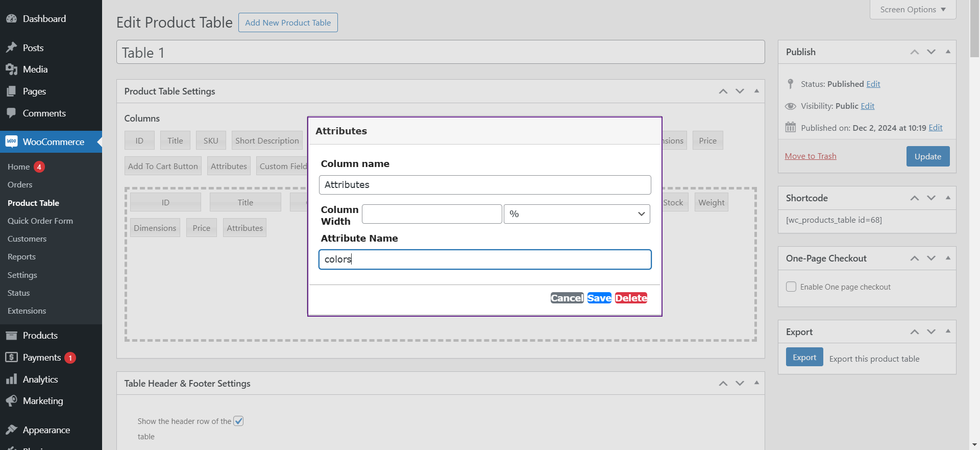Open Media via its sidebar icon
This screenshot has width=980, height=450.
11,69
